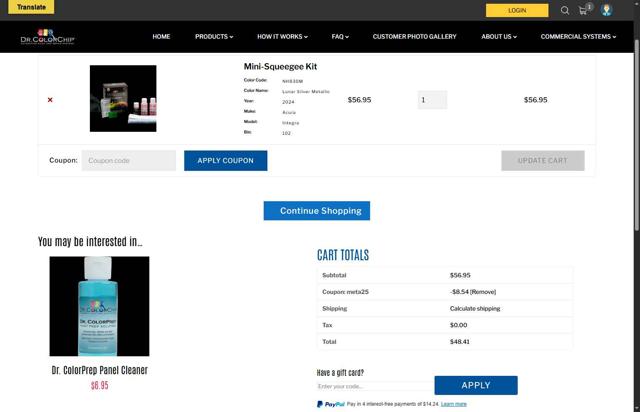Select the $6.95 Panel Cleaner price
This screenshot has height=412, width=640.
pyautogui.click(x=100, y=385)
